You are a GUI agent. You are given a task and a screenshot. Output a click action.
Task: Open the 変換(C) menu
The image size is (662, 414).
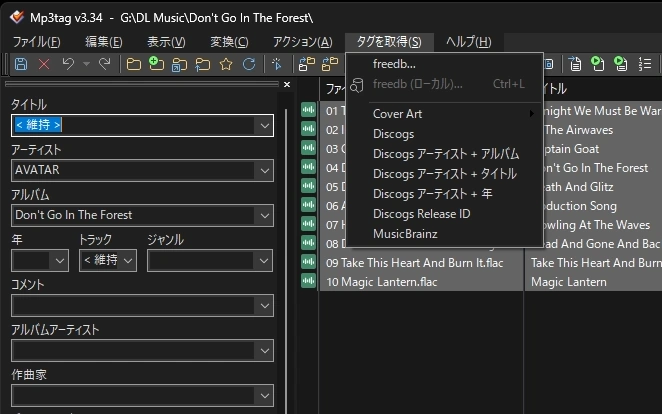[x=229, y=42]
